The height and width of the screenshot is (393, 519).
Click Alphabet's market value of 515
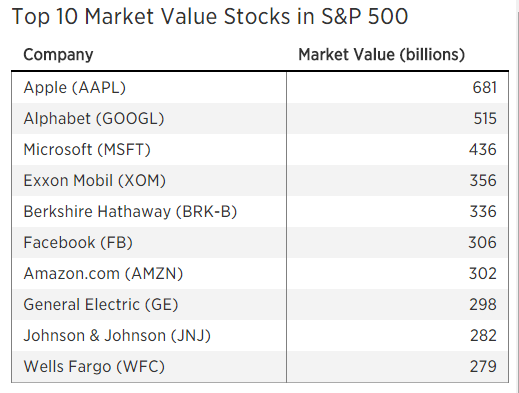[485, 119]
